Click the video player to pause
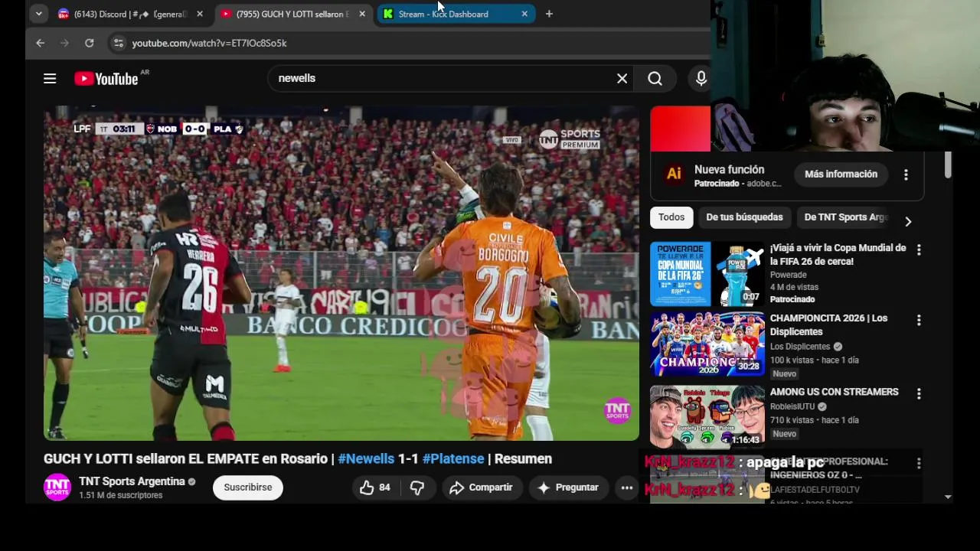The image size is (980, 551). tap(341, 273)
